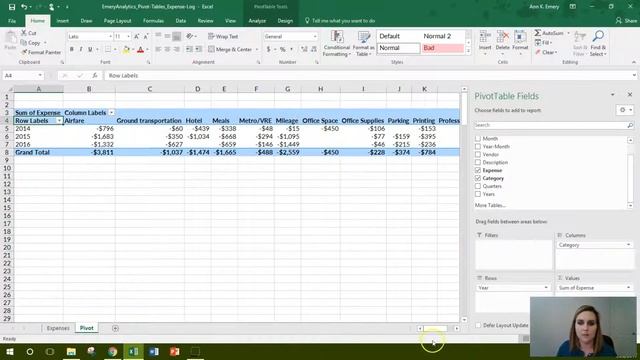Open Conditional Formatting menu

pos(337,44)
